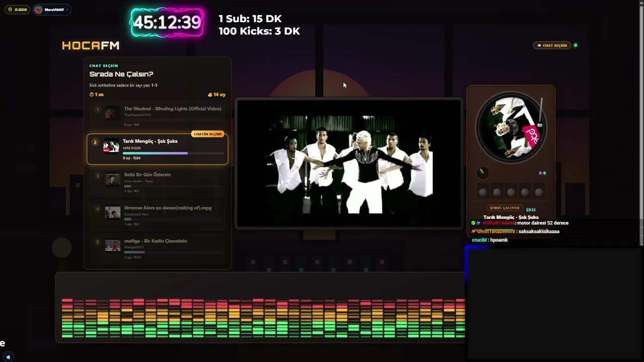Click the fourth turntable button
The height and width of the screenshot is (362, 644).
(525, 193)
